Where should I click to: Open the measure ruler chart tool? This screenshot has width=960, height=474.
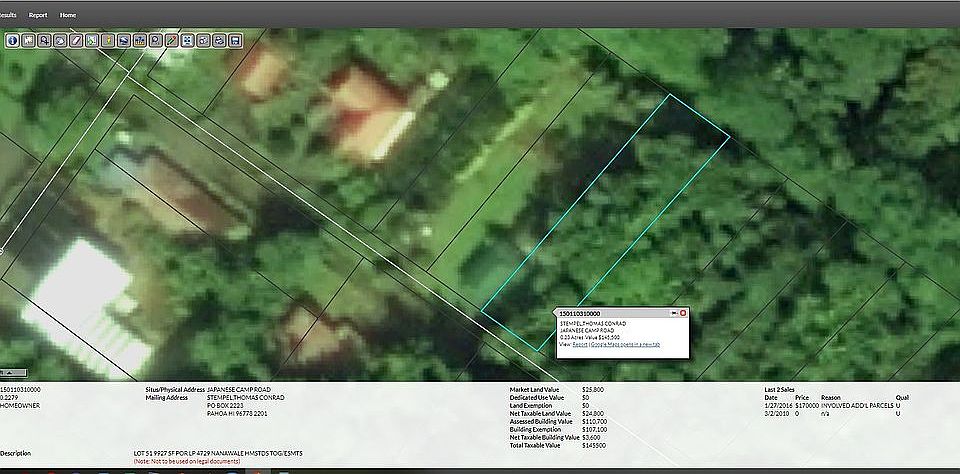[140, 41]
